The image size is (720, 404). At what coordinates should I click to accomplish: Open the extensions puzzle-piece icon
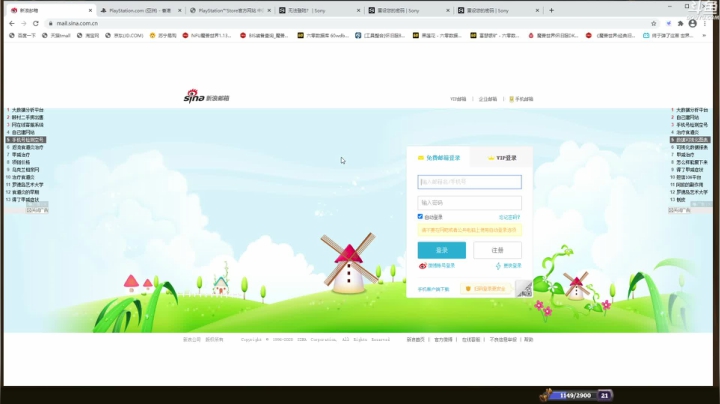(x=681, y=23)
